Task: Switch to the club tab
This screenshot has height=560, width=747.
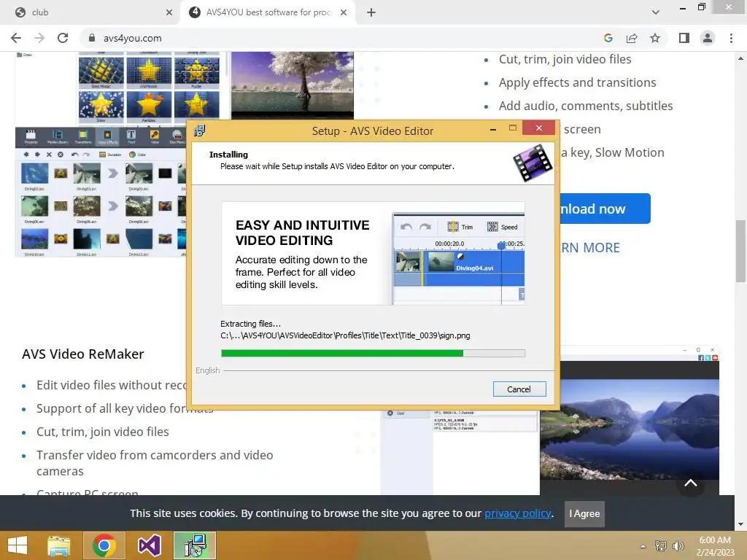Action: tap(90, 12)
